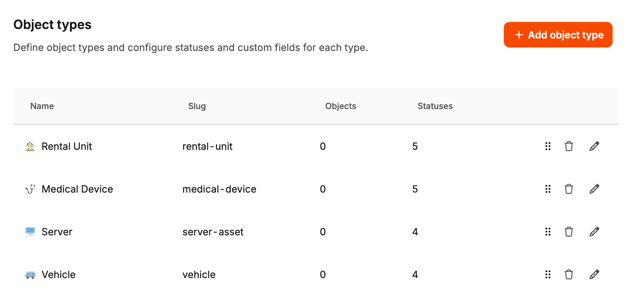The image size is (644, 302).
Task: Delete the Server object type
Action: click(x=569, y=232)
